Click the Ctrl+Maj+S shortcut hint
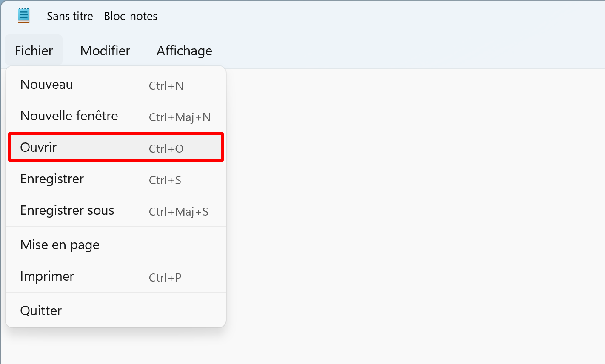Viewport: 605px width, 364px height. click(179, 212)
